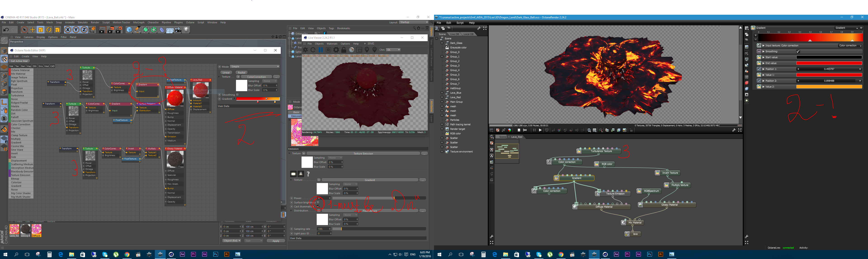The height and width of the screenshot is (259, 868).
Task: Toggle Smoothing checkbox in Octane gradient panel
Action: 798,51
